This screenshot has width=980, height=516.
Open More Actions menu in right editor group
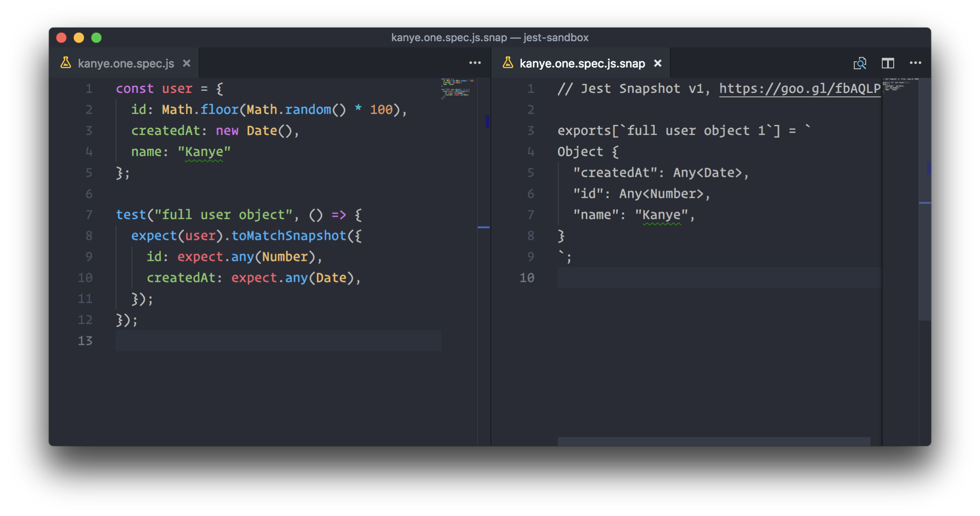coord(915,63)
